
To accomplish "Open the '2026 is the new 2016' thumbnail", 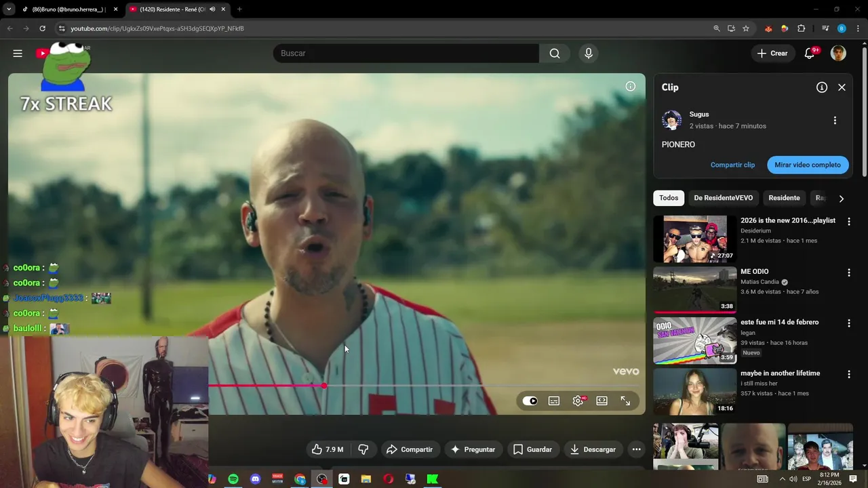I will pyautogui.click(x=694, y=239).
